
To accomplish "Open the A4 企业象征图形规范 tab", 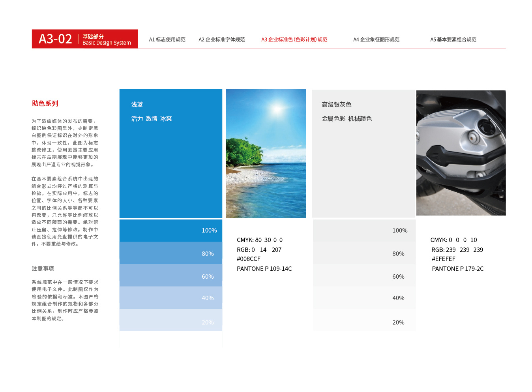I will point(376,39).
